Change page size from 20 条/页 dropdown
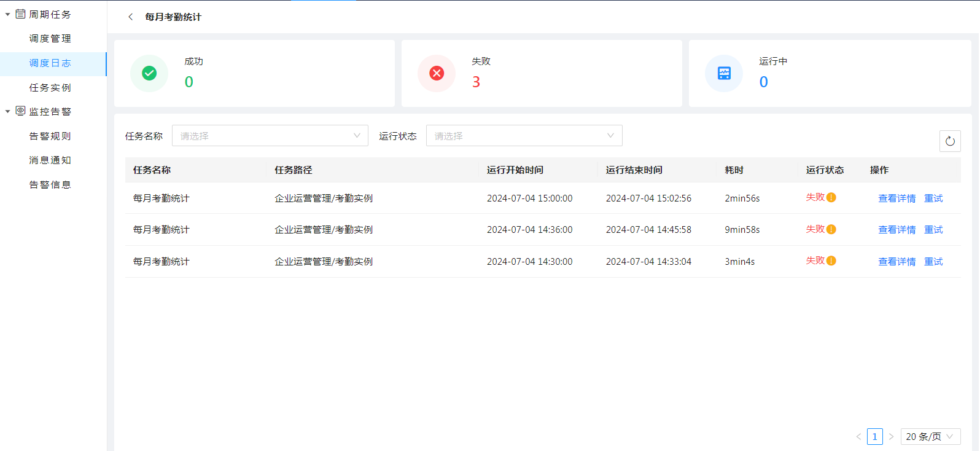 [930, 437]
